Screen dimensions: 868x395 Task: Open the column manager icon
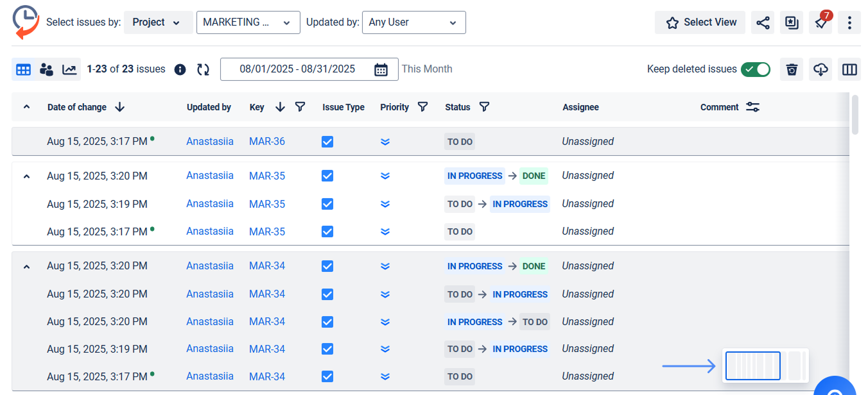click(849, 69)
